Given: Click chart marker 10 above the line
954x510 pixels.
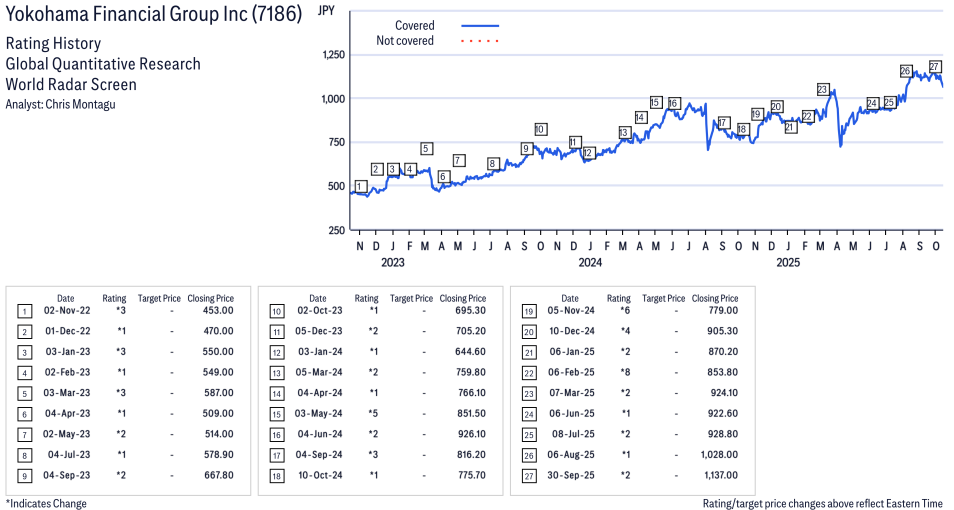Looking at the screenshot, I should point(540,129).
